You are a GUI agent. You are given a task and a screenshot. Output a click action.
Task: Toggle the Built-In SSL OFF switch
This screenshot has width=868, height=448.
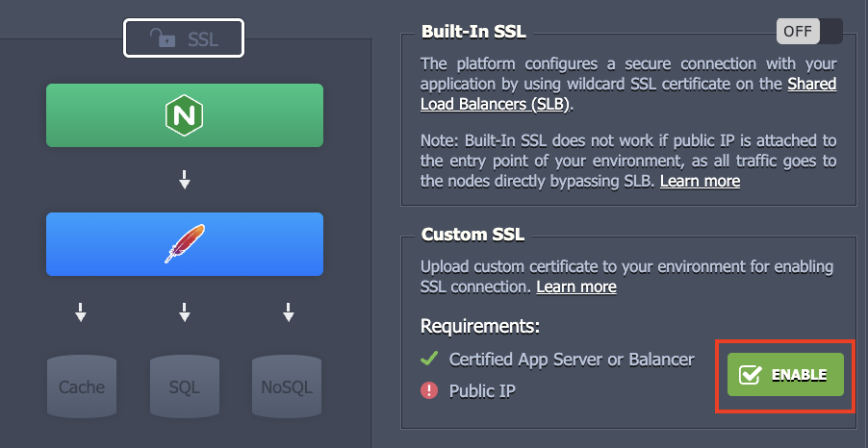[x=809, y=31]
